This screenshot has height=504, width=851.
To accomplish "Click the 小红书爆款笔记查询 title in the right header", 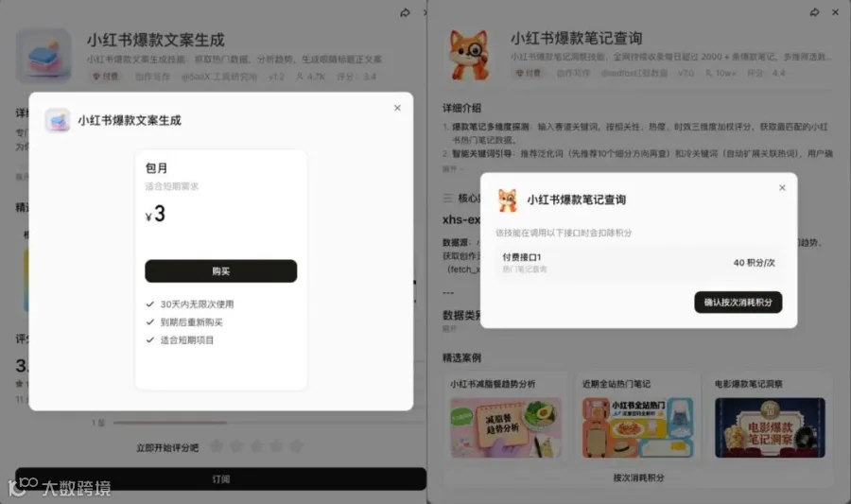I will [x=577, y=38].
